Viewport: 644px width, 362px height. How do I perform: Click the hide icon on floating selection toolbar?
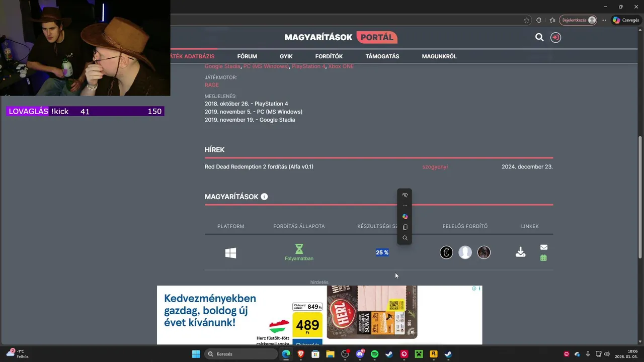tap(405, 195)
